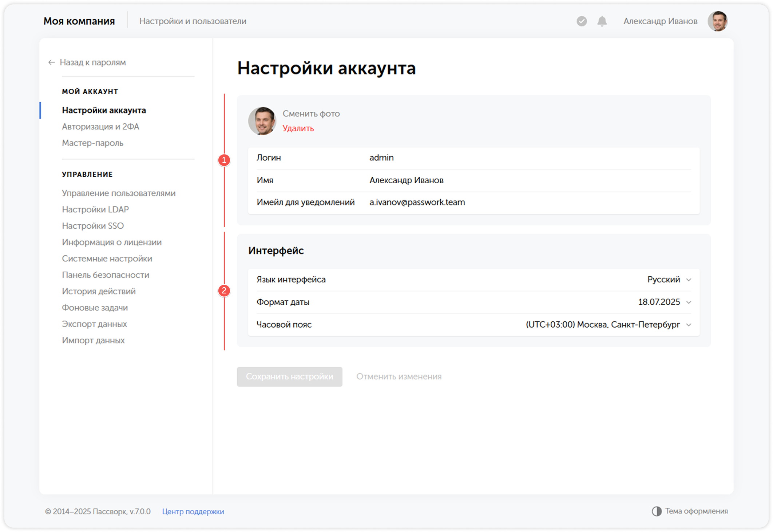Screen dimensions: 773x532
Task: Click the УПРАВЛЕНИЕ sidebar heading
Action: (87, 174)
